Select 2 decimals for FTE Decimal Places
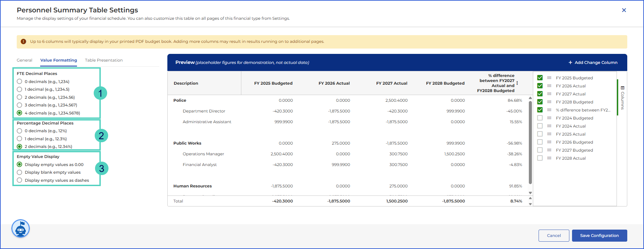 pos(19,97)
